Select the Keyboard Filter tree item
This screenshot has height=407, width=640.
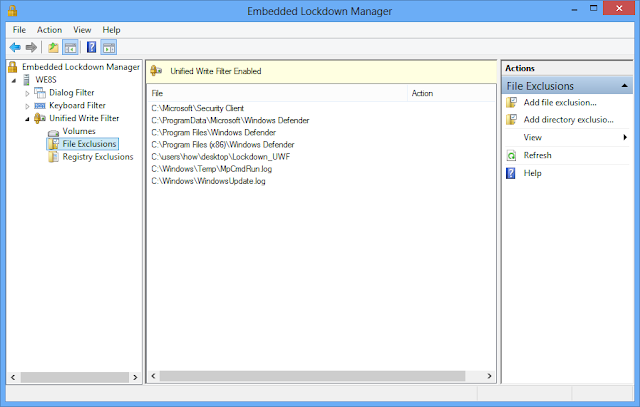coord(77,105)
